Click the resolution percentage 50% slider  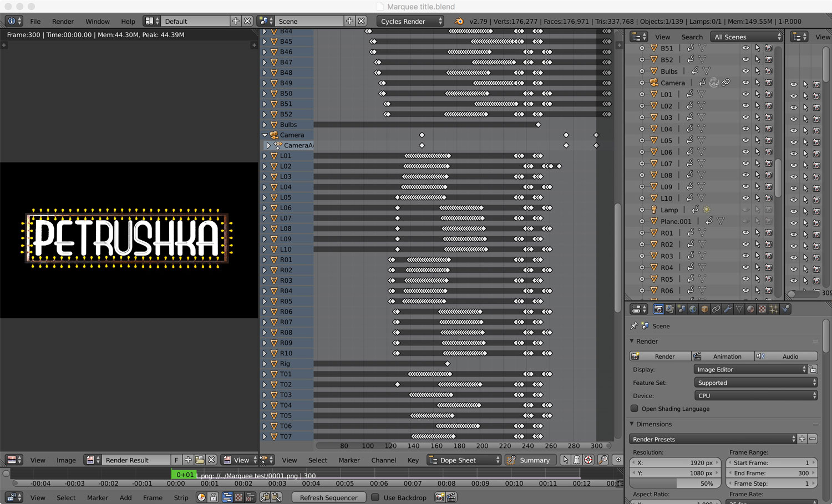pyautogui.click(x=675, y=483)
